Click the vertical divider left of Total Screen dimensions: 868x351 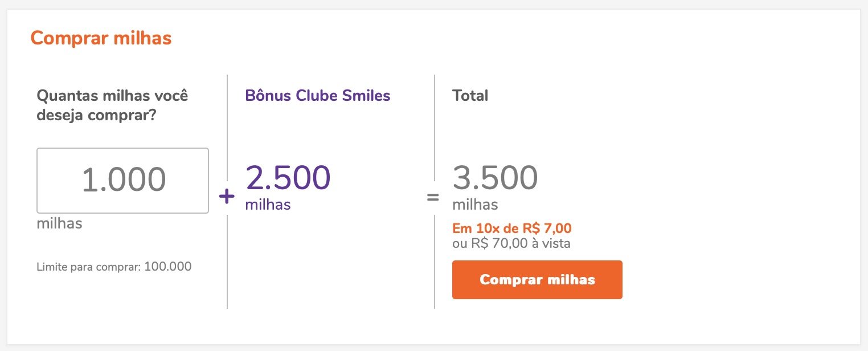pos(435,131)
